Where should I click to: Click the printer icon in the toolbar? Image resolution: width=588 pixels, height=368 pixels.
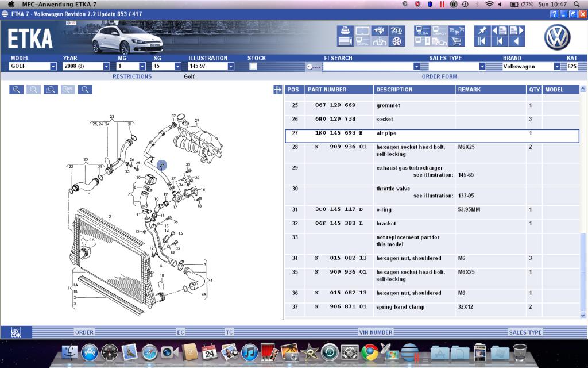point(345,31)
